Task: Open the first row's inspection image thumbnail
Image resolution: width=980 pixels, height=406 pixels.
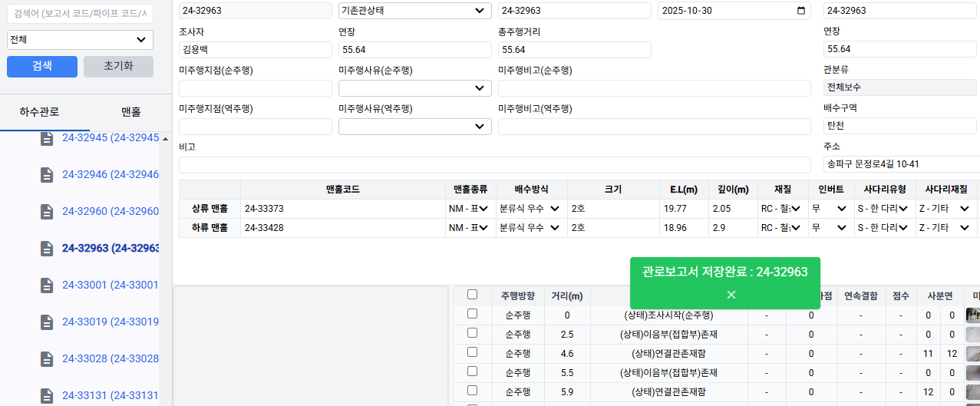Action: pos(972,315)
